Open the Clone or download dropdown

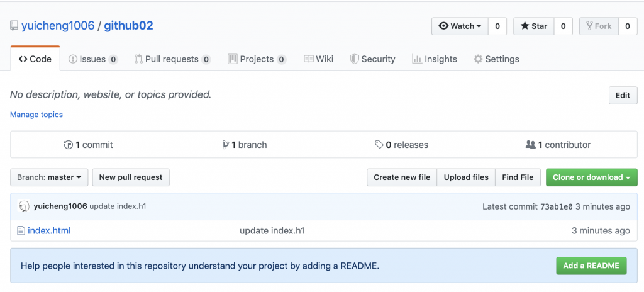click(x=591, y=177)
